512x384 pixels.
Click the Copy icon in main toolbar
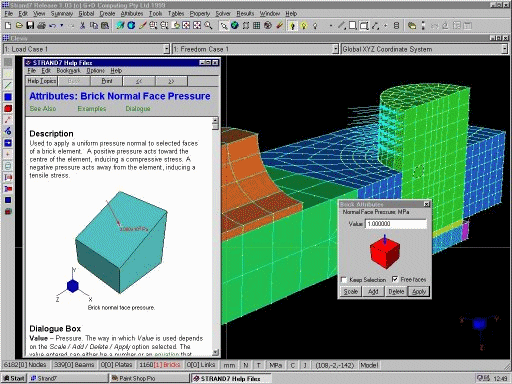click(94, 25)
